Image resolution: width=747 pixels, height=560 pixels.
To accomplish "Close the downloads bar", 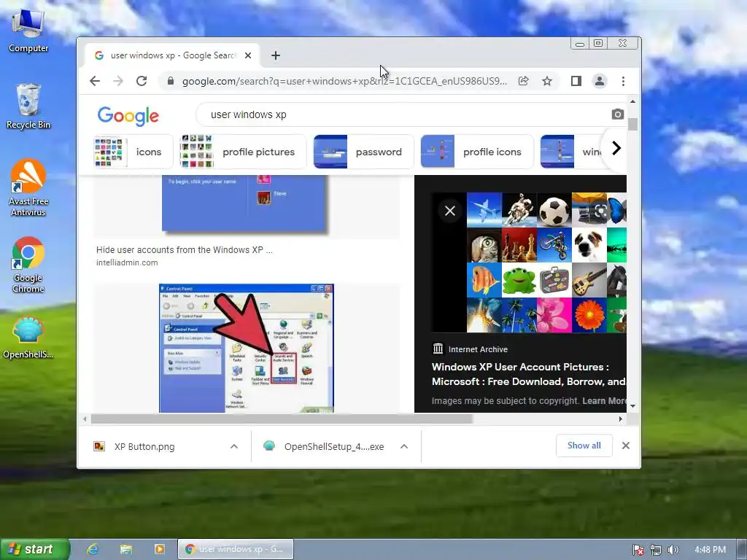I will (x=626, y=446).
